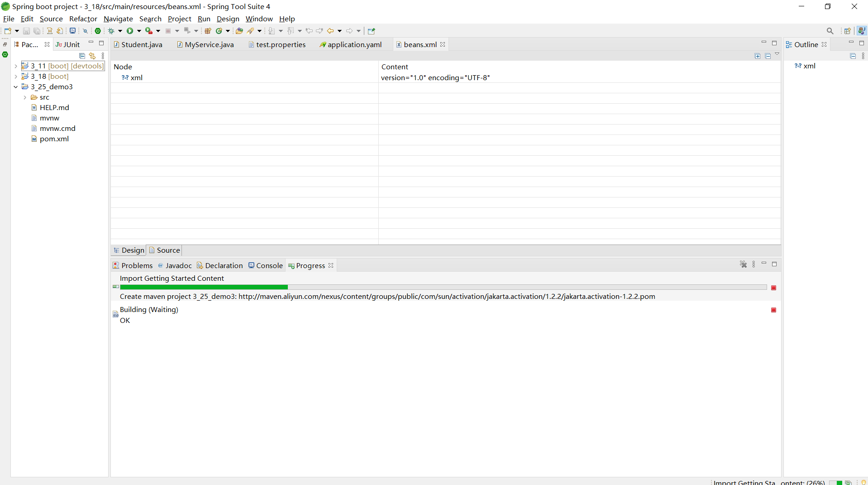Collapse the 3_25_demo3 project node
The height and width of the screenshot is (485, 868).
click(x=16, y=87)
